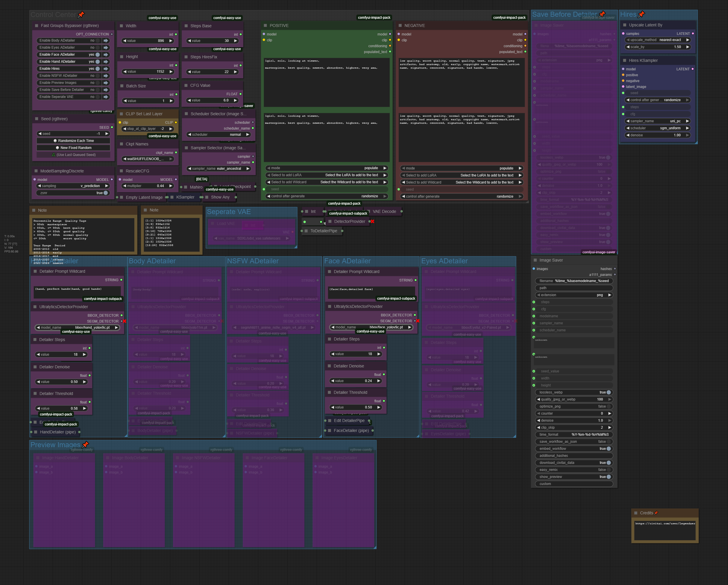Click the arrow icon beside Enable Body ADetailer
This screenshot has width=728, height=585.
106,40
